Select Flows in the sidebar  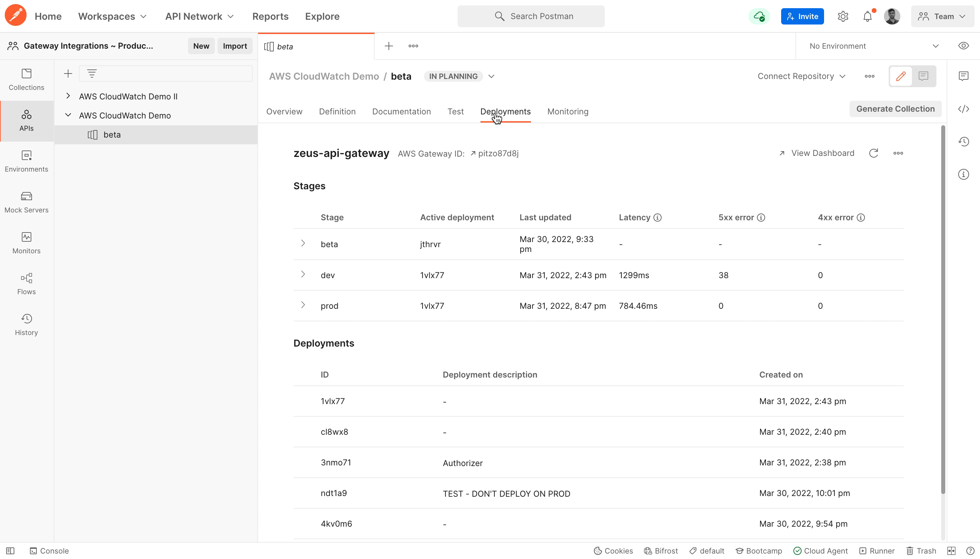click(26, 284)
